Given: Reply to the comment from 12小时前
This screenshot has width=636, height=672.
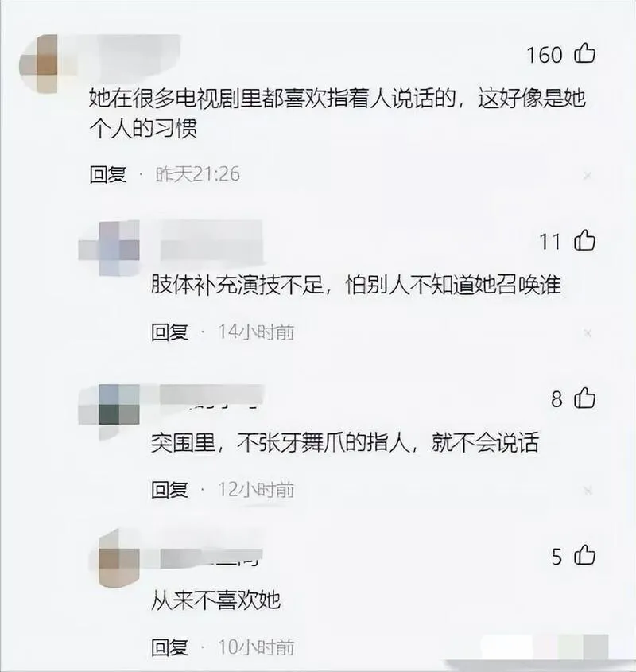Looking at the screenshot, I should (169, 490).
